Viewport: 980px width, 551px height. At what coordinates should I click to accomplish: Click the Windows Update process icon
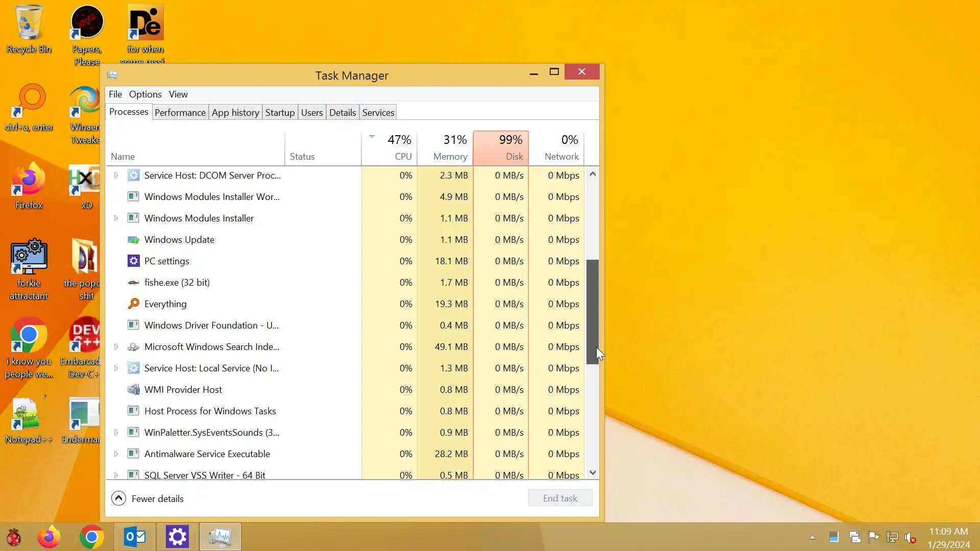click(x=133, y=239)
